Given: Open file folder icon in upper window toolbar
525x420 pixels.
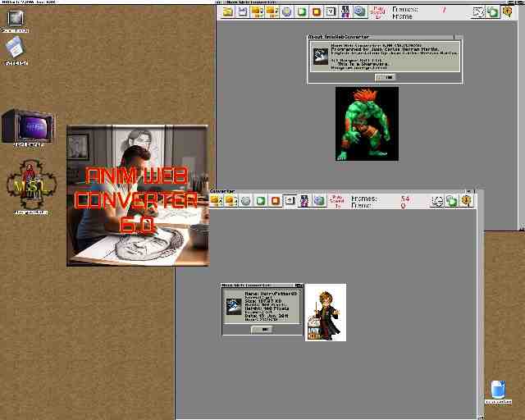Looking at the screenshot, I should point(228,11).
